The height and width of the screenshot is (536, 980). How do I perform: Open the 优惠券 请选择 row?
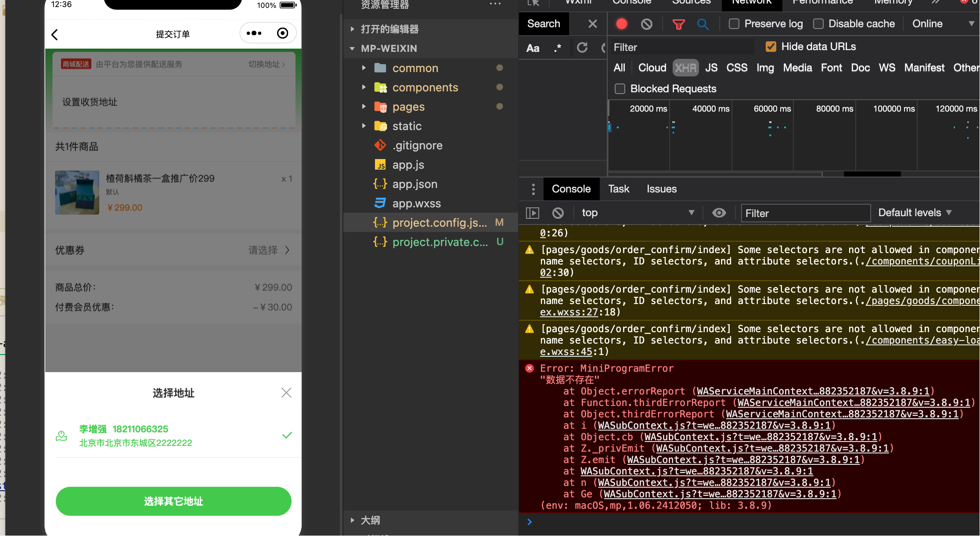(x=173, y=250)
